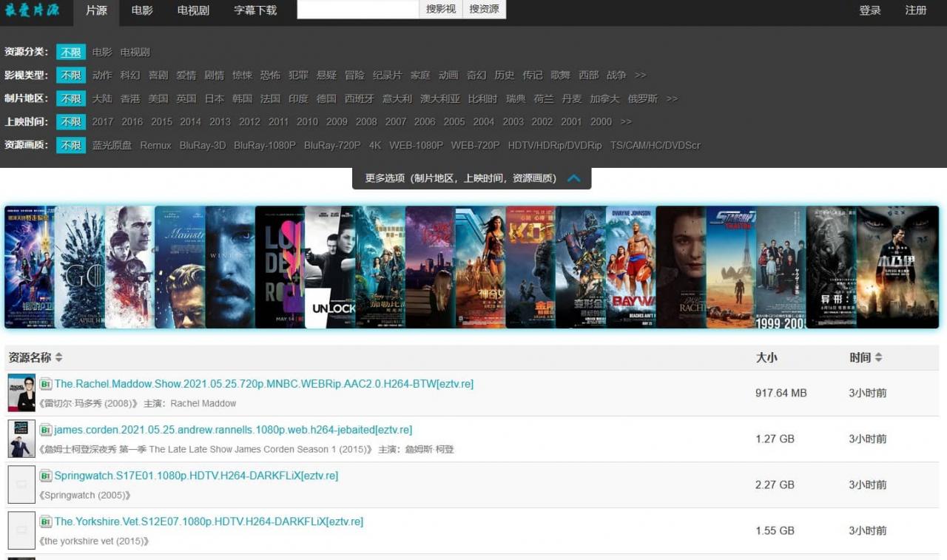Click BT icon beside The.Yorkshire.Vet torrent
This screenshot has width=947, height=560.
(45, 522)
